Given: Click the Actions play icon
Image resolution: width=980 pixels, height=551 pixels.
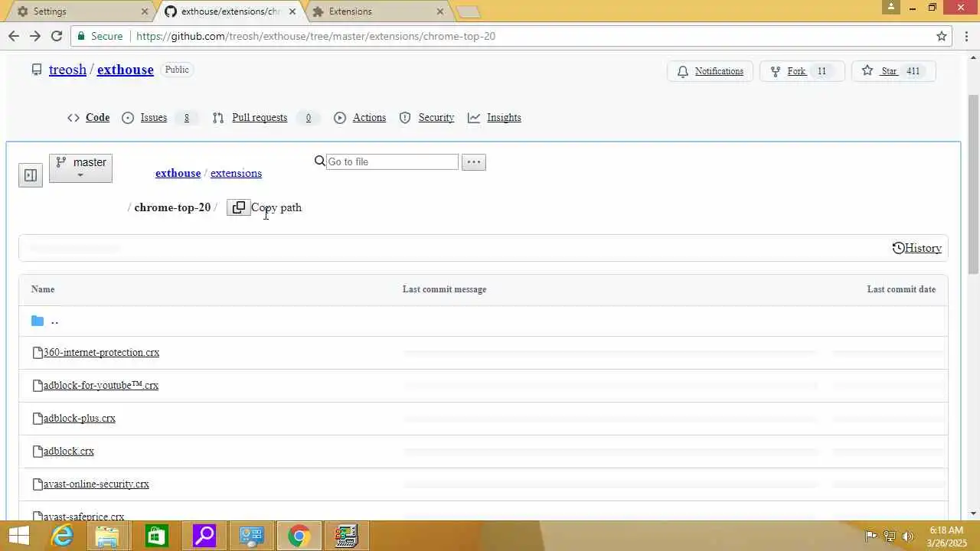Looking at the screenshot, I should click(x=340, y=118).
